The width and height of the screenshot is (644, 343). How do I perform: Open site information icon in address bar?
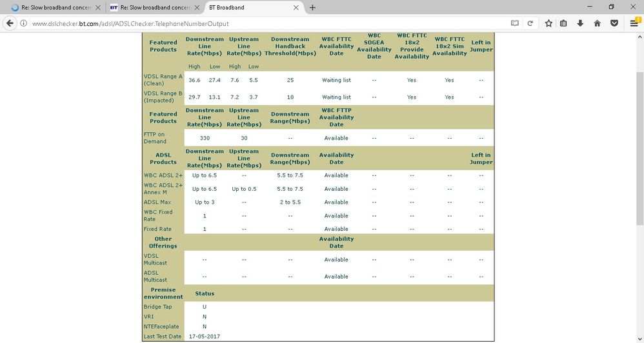pos(23,23)
